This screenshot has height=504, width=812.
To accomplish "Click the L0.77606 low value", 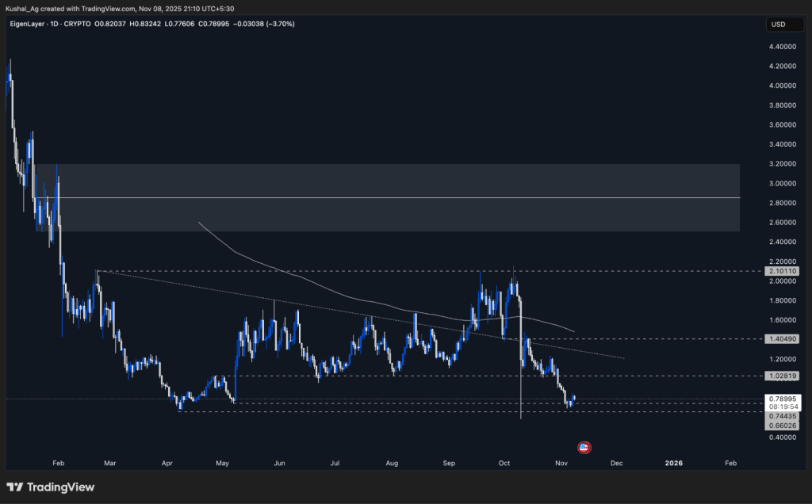I will click(x=179, y=24).
